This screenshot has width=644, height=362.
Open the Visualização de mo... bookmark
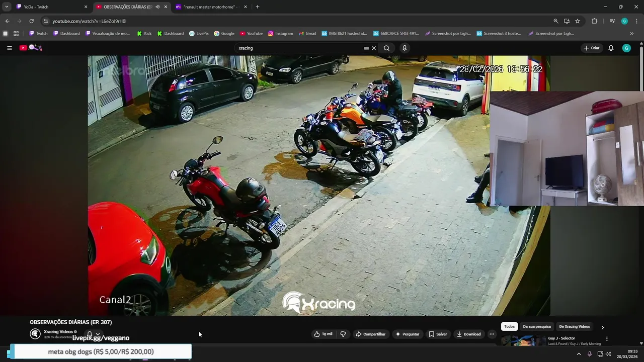[107, 34]
